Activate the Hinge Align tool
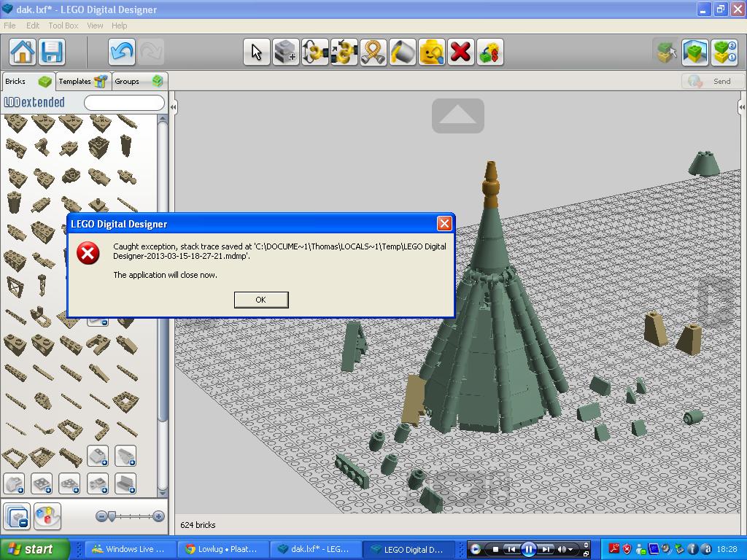 344,52
